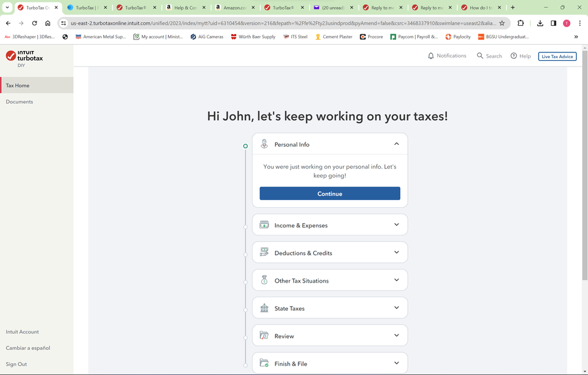Bookmark this page with star icon
Image resolution: width=588 pixels, height=375 pixels.
coord(502,23)
